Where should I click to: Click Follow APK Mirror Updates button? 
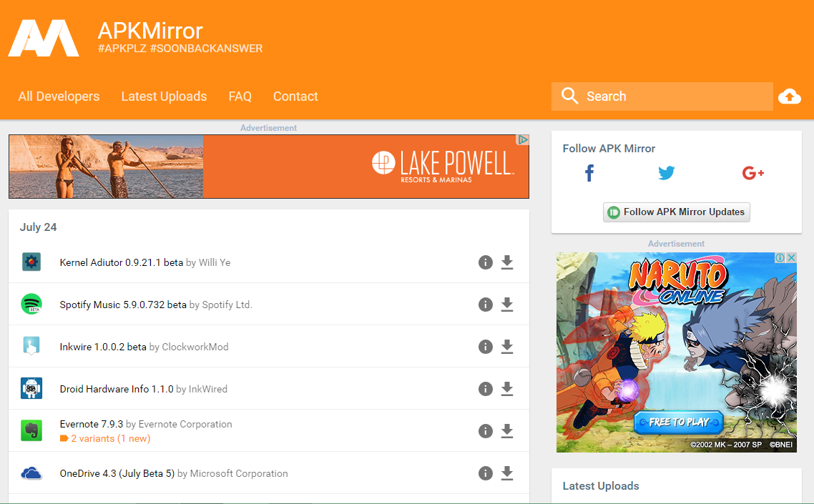coord(677,212)
